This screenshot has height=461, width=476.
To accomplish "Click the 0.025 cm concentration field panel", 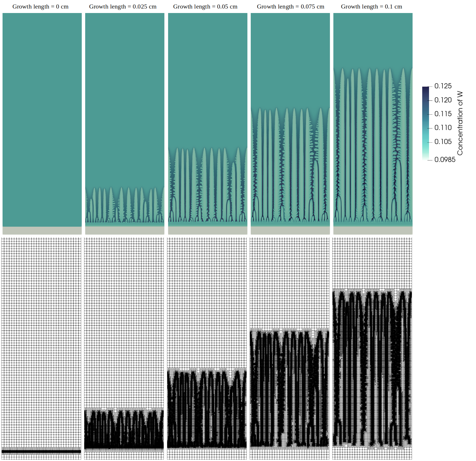I will click(125, 124).
